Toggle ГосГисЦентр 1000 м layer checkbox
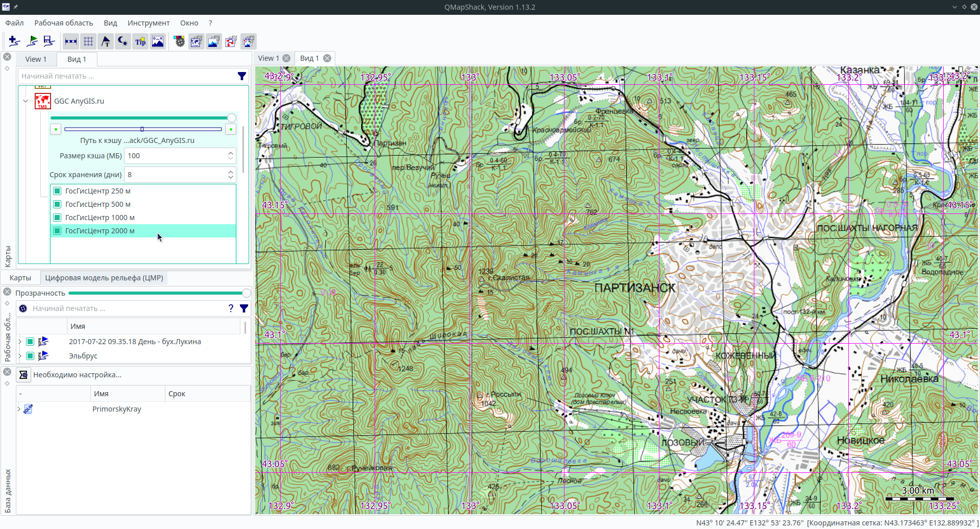This screenshot has width=980, height=529. (57, 218)
